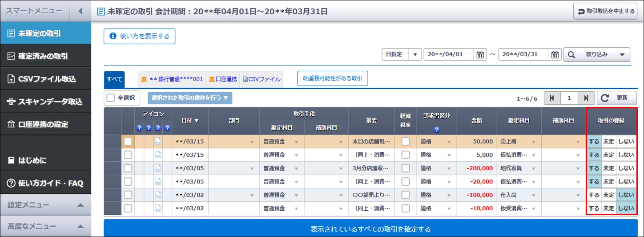
Task: Open 使い方ガイド・FAQ
Action: click(45, 183)
